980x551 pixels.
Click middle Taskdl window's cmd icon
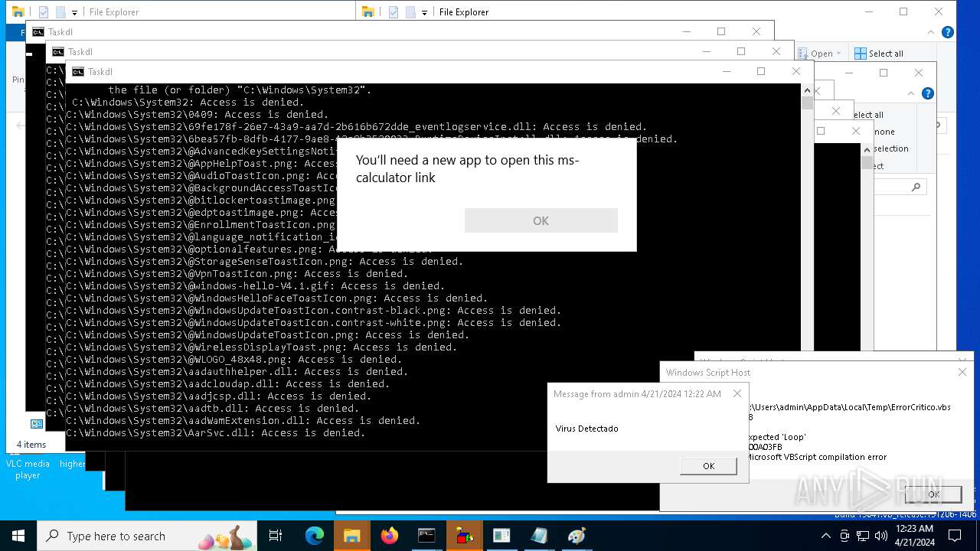coord(57,51)
